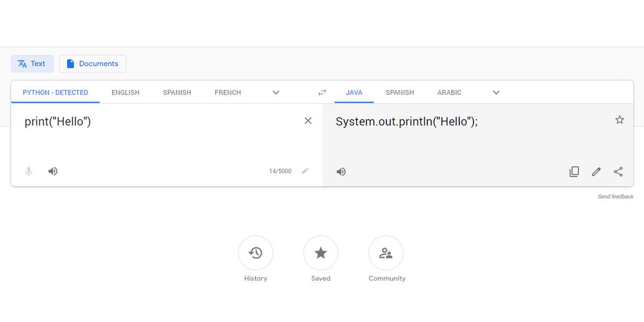Star the translation to save it
Screen dimensions: 644x322
[619, 120]
